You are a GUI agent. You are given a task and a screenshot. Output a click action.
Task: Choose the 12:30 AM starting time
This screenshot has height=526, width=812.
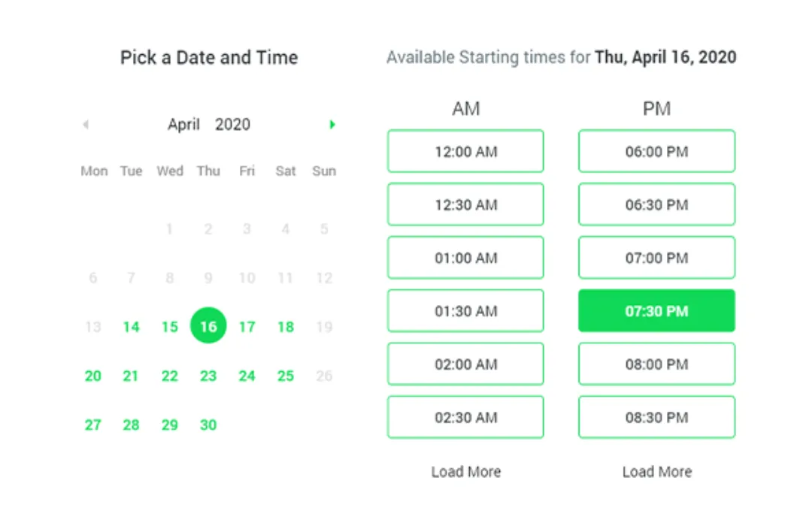click(465, 204)
